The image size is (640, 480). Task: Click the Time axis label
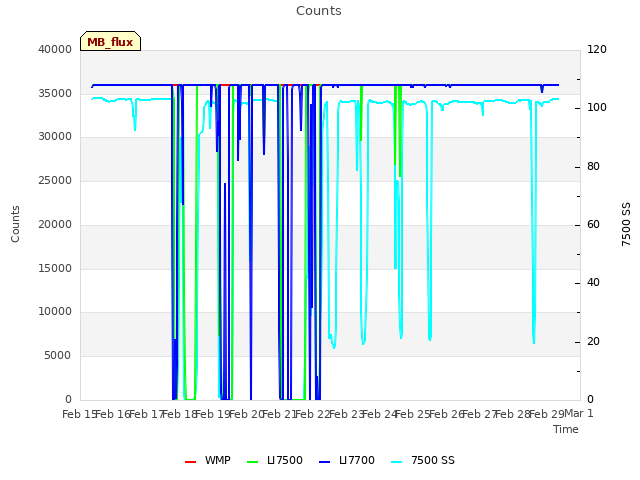click(x=566, y=429)
